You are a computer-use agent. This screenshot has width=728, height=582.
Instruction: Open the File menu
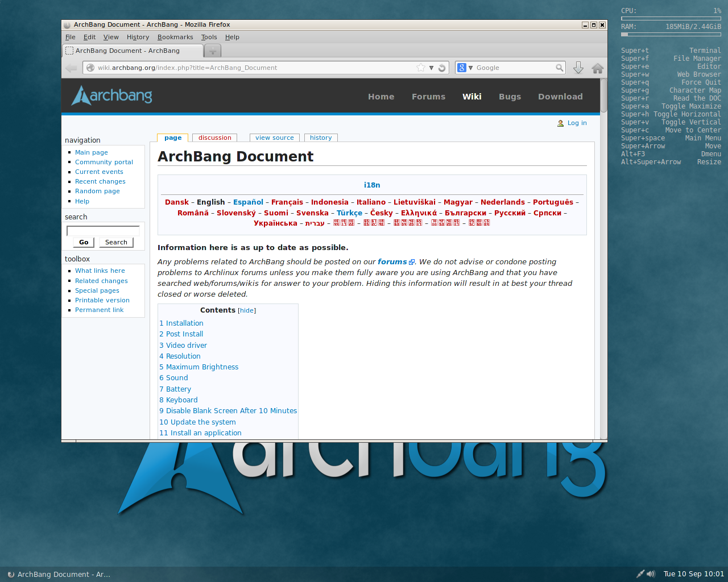point(71,37)
